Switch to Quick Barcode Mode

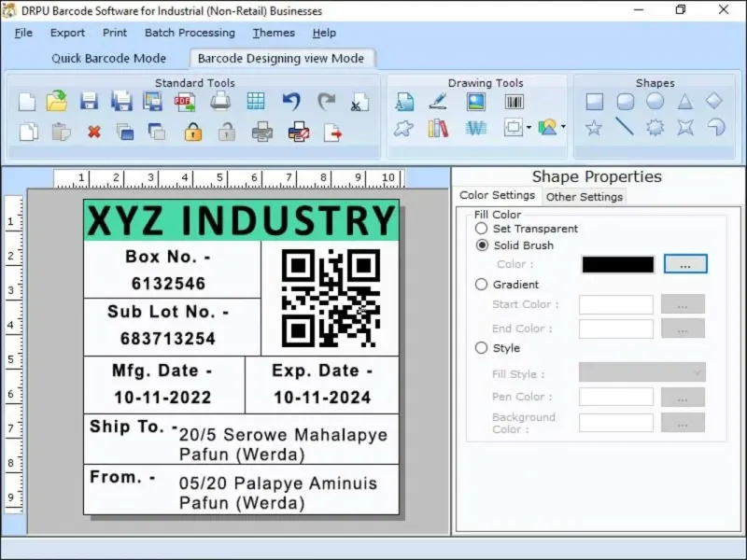coord(108,58)
